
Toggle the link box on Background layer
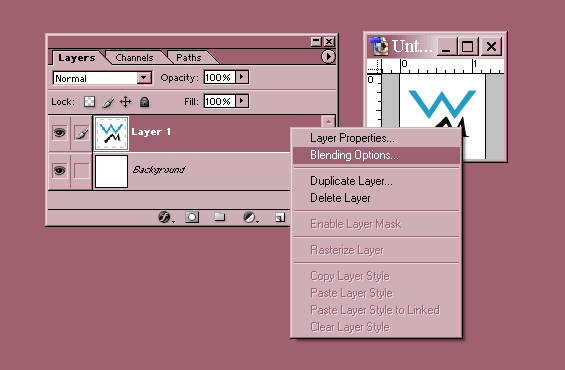tap(82, 170)
